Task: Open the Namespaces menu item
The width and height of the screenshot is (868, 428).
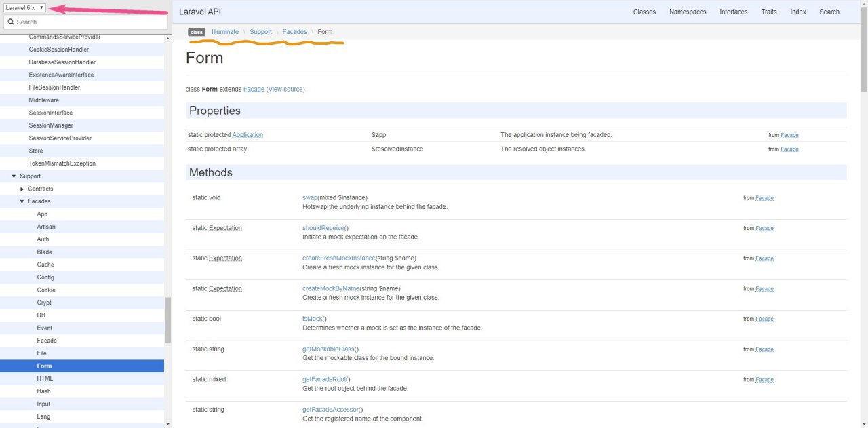Action: point(688,12)
